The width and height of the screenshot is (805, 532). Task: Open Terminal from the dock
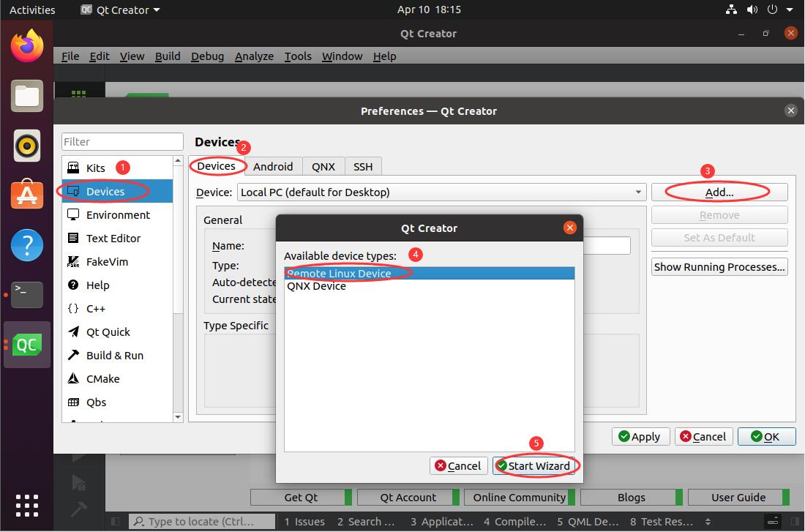coord(26,295)
